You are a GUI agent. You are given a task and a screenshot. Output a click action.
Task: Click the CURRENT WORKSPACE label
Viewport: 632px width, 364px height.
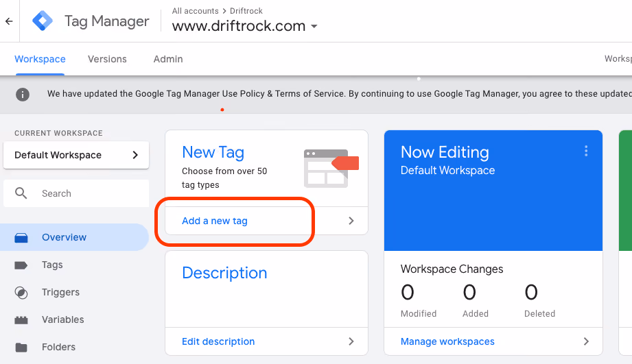(58, 133)
